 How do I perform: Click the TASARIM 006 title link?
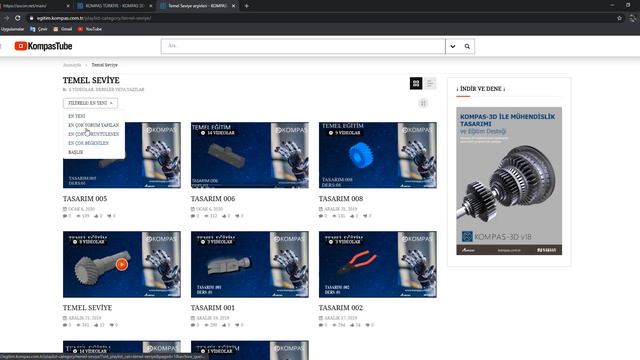click(213, 199)
